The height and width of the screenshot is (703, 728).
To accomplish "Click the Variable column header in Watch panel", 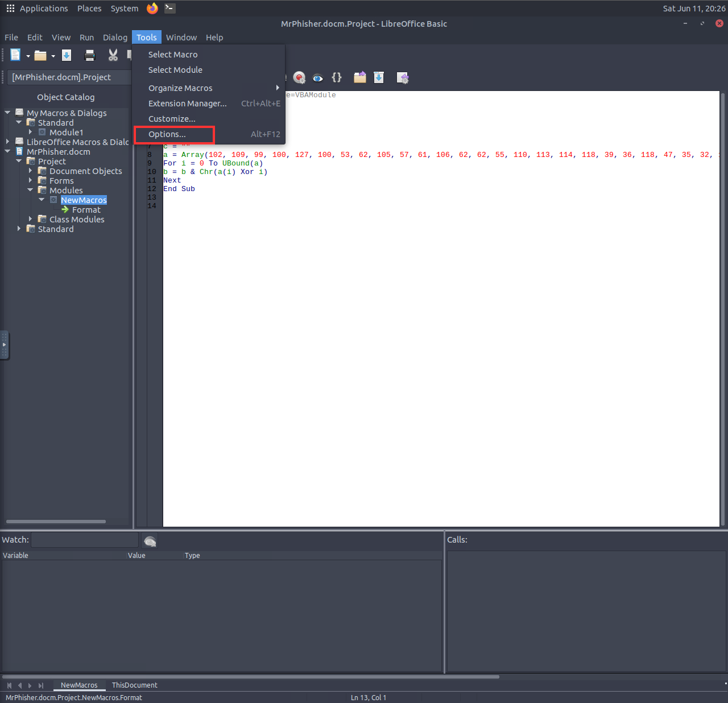I will pyautogui.click(x=15, y=556).
